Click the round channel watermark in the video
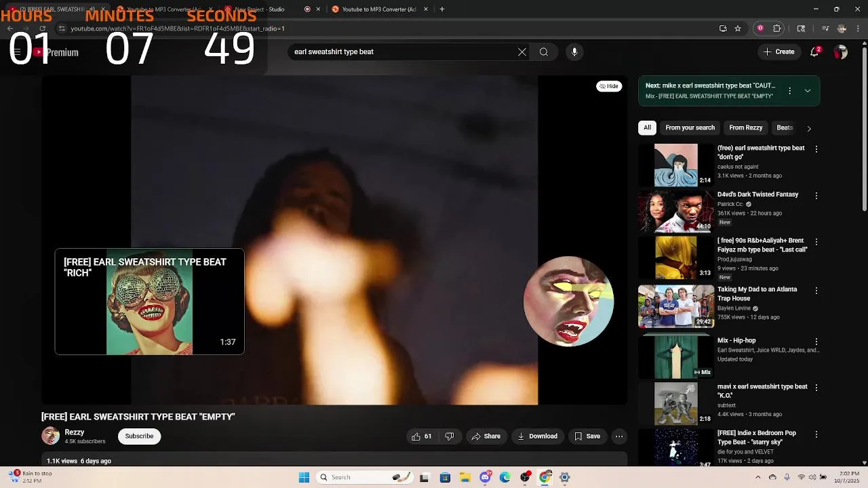868x488 pixels. pyautogui.click(x=568, y=301)
